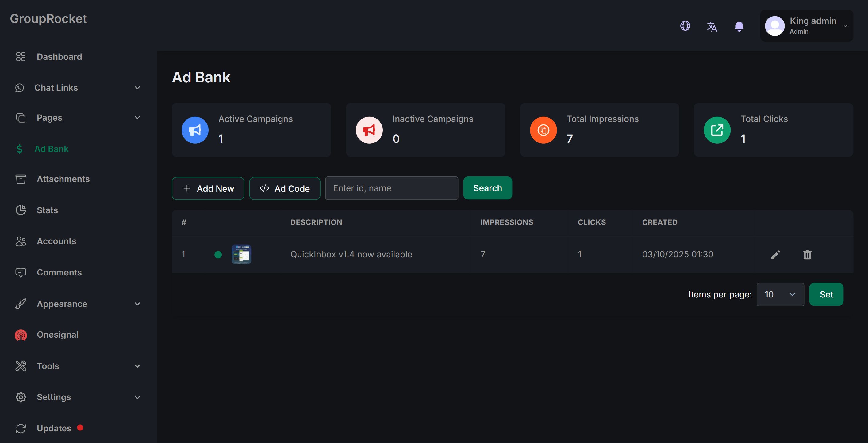Toggle the green status dot of ad 1

pyautogui.click(x=218, y=255)
